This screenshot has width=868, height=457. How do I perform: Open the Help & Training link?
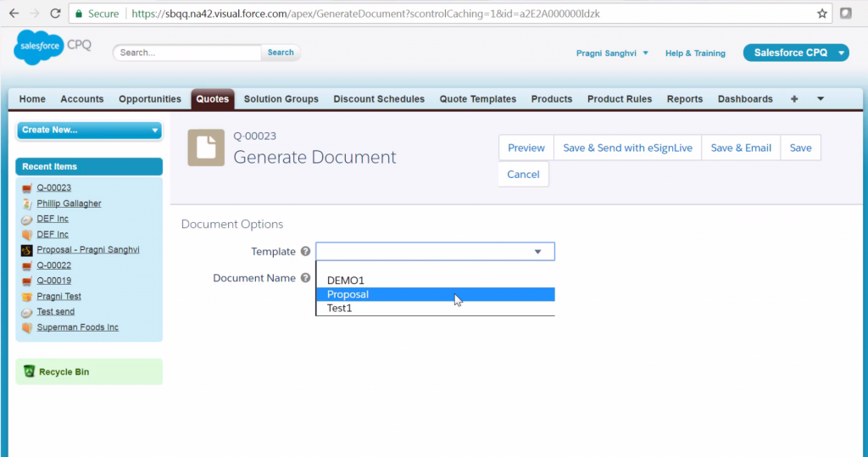695,53
